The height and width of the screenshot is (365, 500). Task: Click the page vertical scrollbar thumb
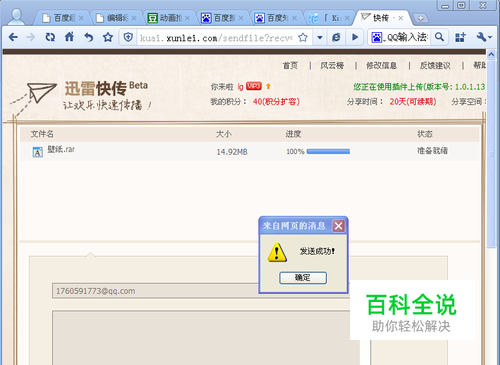tap(491, 153)
